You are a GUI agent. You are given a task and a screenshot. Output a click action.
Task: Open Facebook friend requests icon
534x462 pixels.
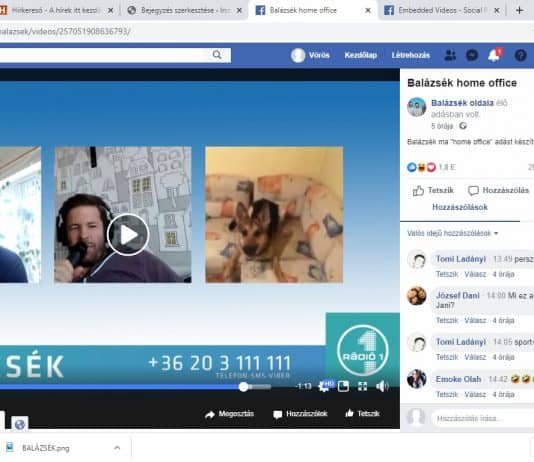[450, 55]
